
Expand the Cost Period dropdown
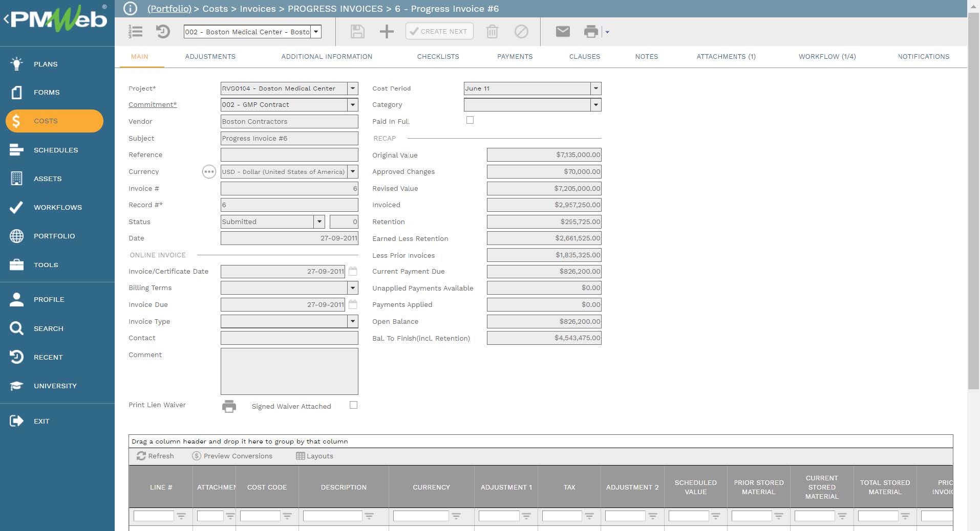click(596, 88)
